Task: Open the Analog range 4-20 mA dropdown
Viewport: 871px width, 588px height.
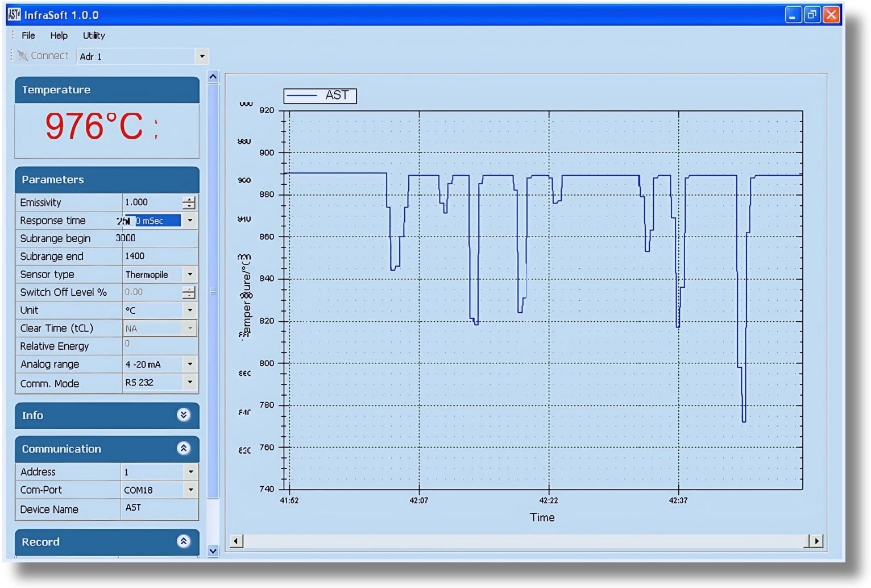Action: pos(190,364)
